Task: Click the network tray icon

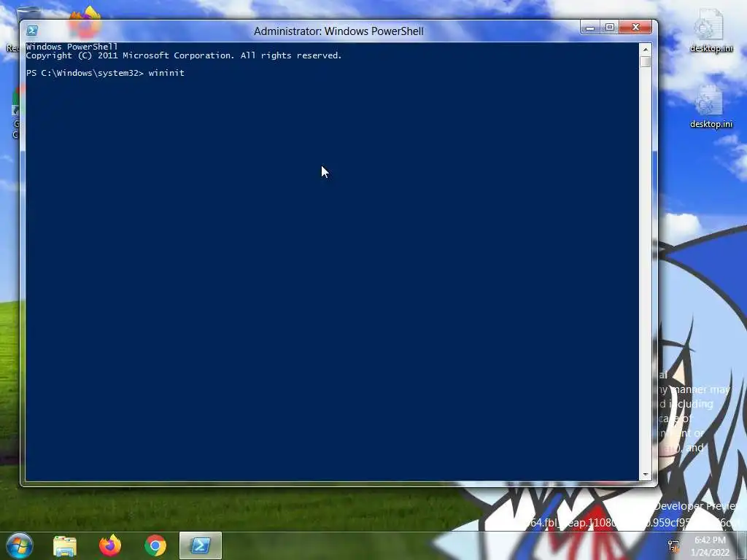Action: pos(673,545)
